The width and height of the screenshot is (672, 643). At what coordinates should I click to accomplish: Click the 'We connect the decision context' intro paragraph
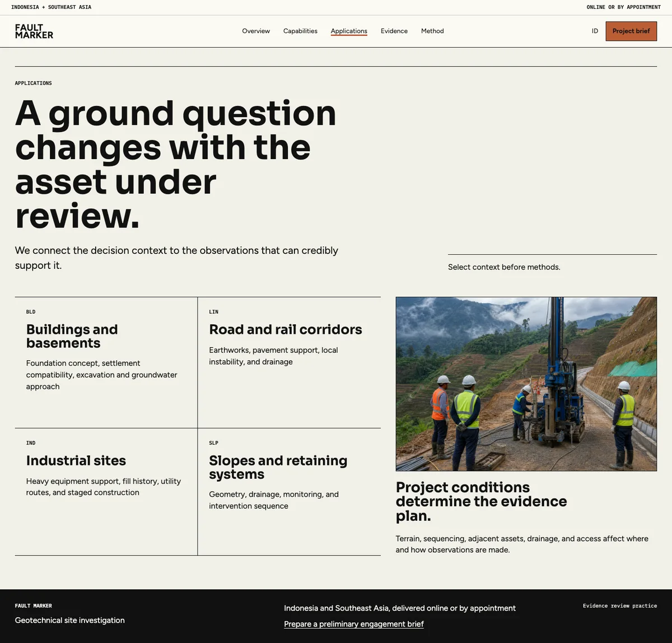pos(176,258)
